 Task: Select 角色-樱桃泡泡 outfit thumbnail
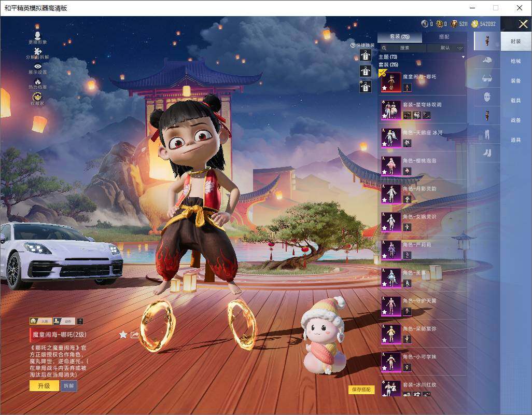(391, 166)
